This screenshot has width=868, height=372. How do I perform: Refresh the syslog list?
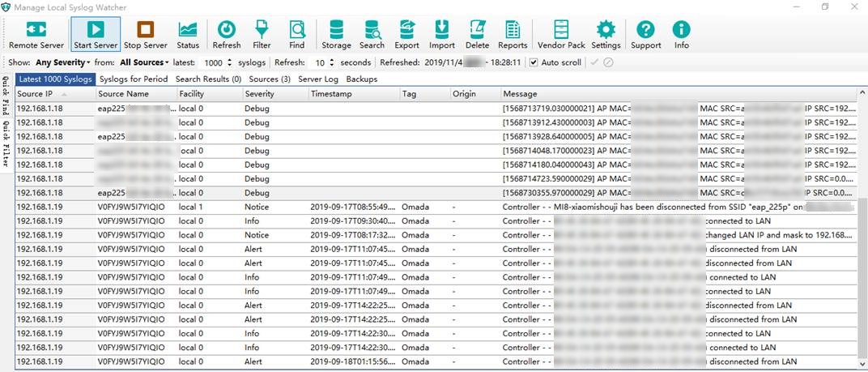pos(227,34)
